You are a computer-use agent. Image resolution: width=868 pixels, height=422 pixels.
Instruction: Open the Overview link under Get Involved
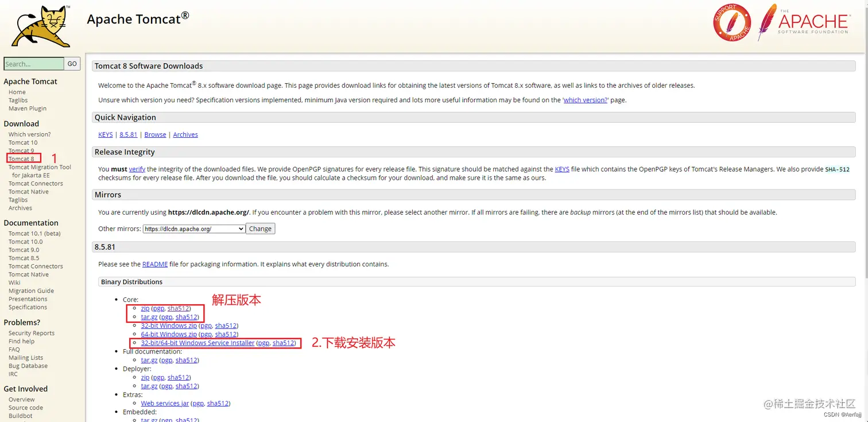22,400
